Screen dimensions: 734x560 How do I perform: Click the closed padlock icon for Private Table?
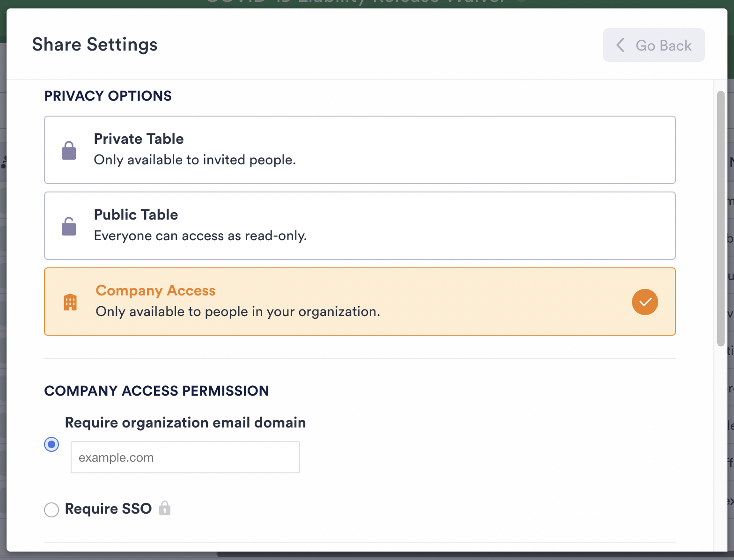[69, 150]
